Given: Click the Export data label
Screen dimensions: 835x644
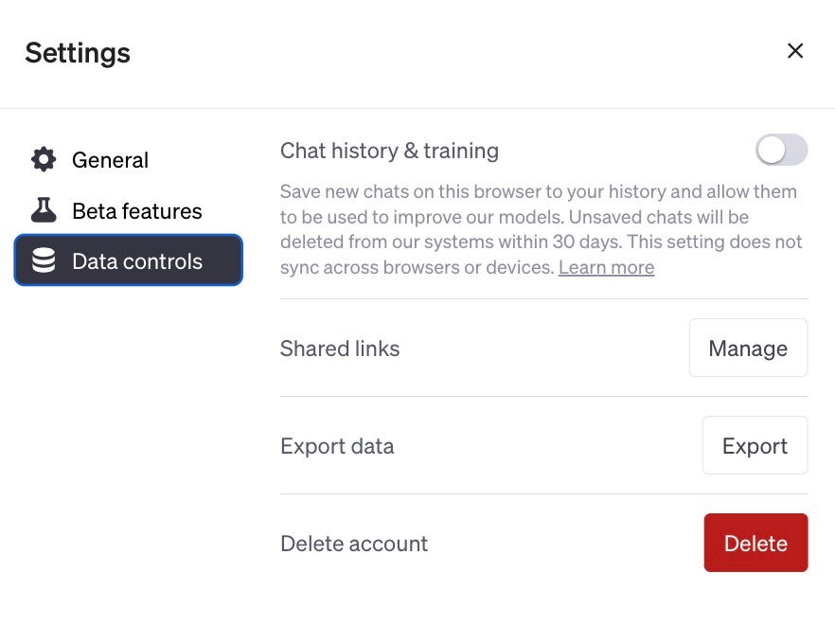Looking at the screenshot, I should click(337, 446).
